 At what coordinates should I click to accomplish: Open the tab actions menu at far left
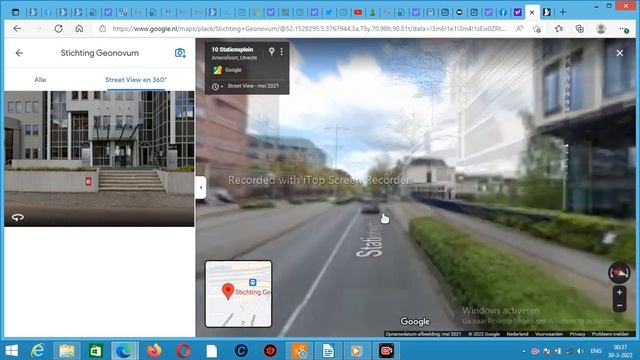point(16,12)
